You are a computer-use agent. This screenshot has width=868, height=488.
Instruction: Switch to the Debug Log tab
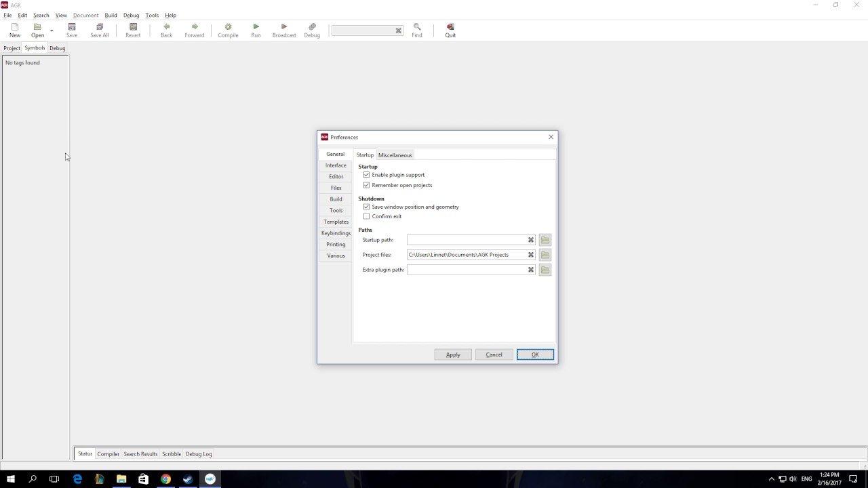(x=199, y=454)
